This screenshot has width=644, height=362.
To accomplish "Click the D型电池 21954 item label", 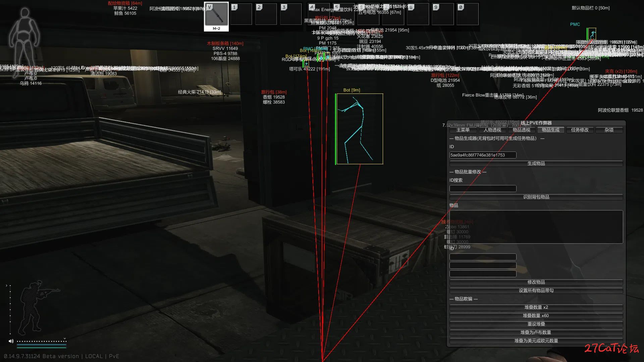I will 445,80.
